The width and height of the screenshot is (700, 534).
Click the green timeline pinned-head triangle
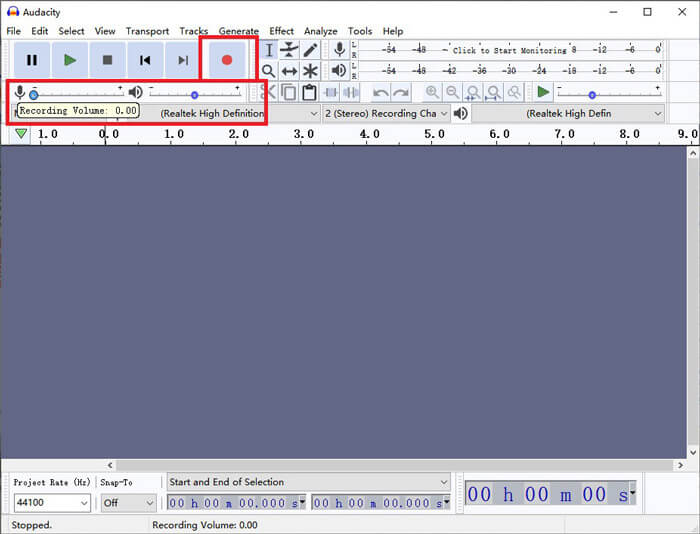[x=21, y=134]
